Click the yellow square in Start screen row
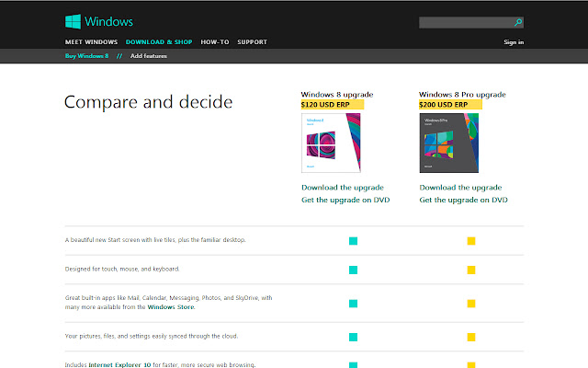 (471, 241)
